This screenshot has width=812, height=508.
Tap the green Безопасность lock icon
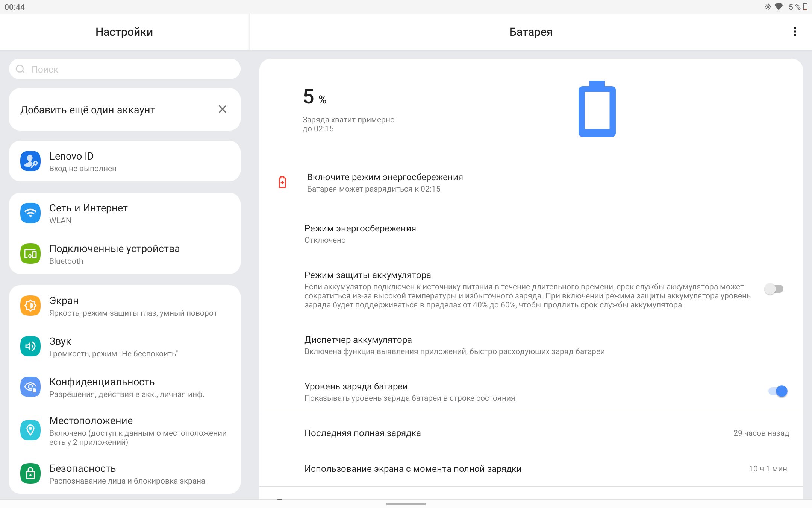coord(30,473)
